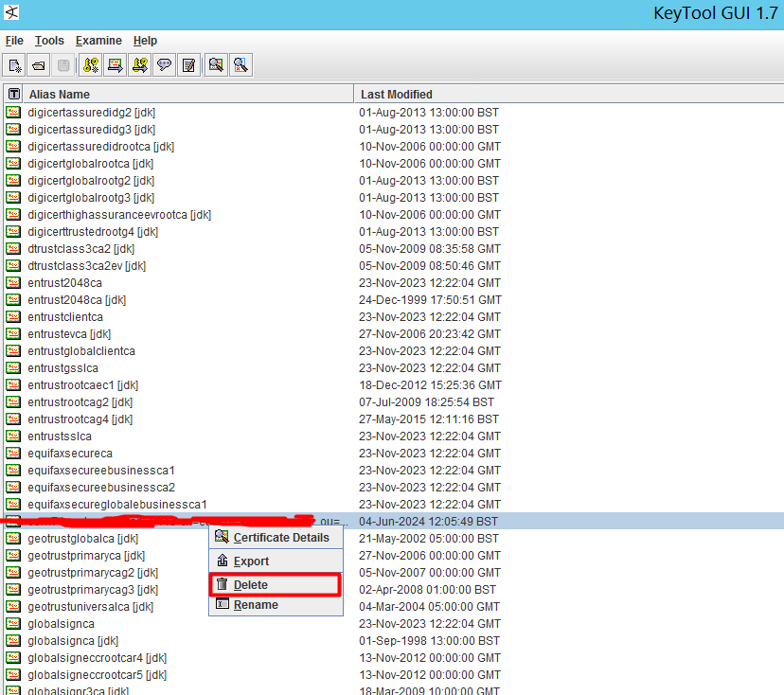Click the Open Keystore folder toolbar icon
The height and width of the screenshot is (695, 784).
tap(38, 64)
